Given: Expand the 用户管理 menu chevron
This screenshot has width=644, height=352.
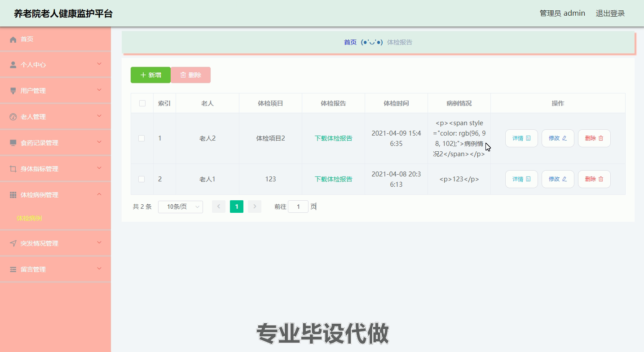Looking at the screenshot, I should [x=99, y=90].
